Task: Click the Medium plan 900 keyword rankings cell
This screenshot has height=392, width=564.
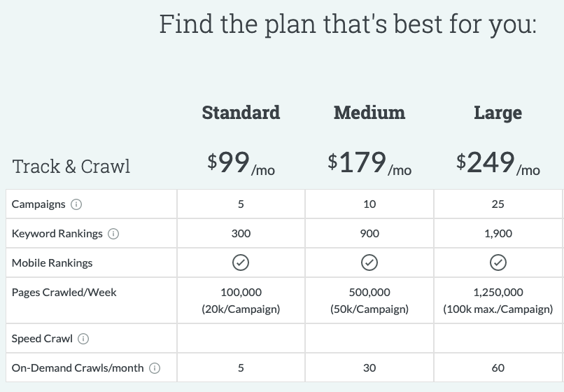Action: click(369, 234)
